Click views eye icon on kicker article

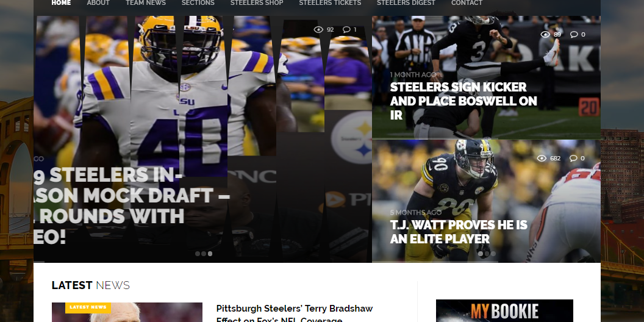tap(545, 34)
